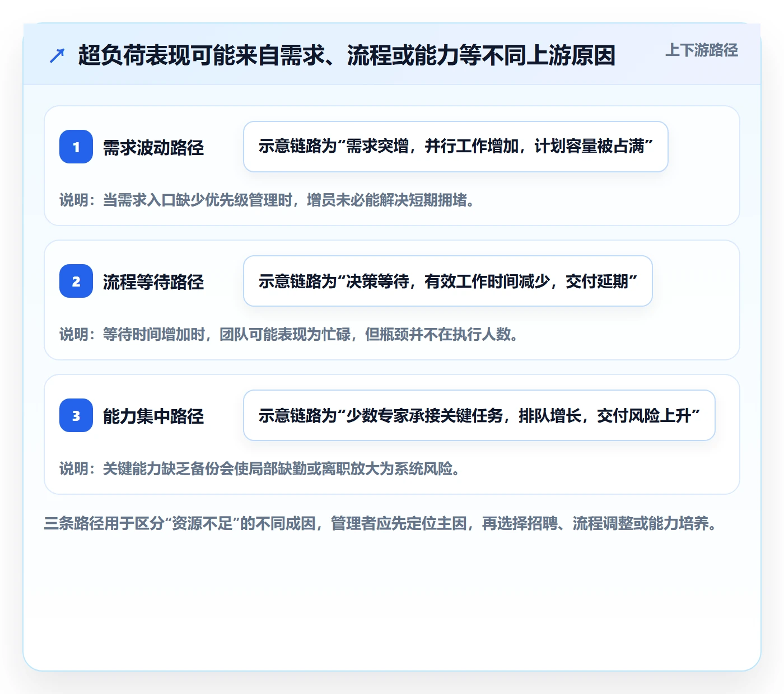Viewport: 784px width, 694px height.
Task: Click the number 2 badge
Action: pyautogui.click(x=76, y=281)
